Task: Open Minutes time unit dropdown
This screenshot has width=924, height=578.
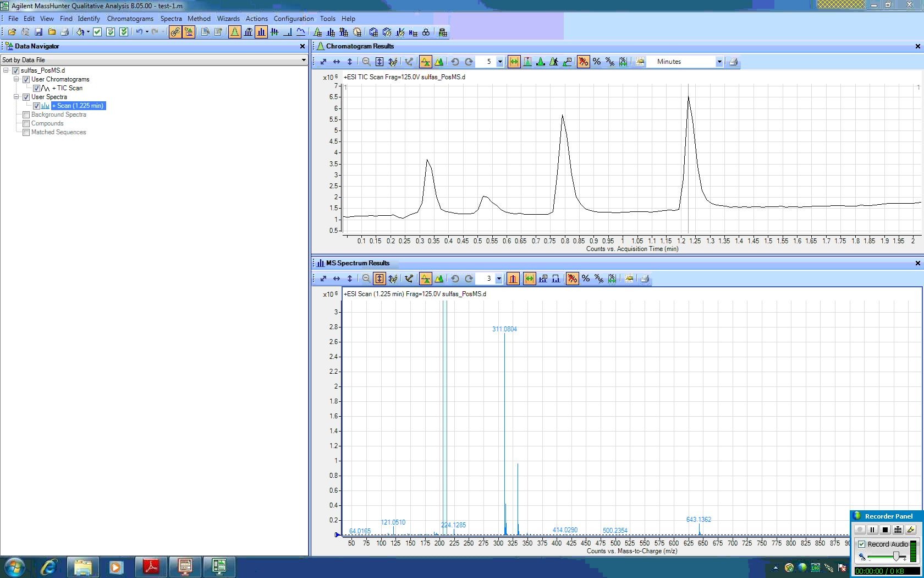Action: click(x=719, y=62)
